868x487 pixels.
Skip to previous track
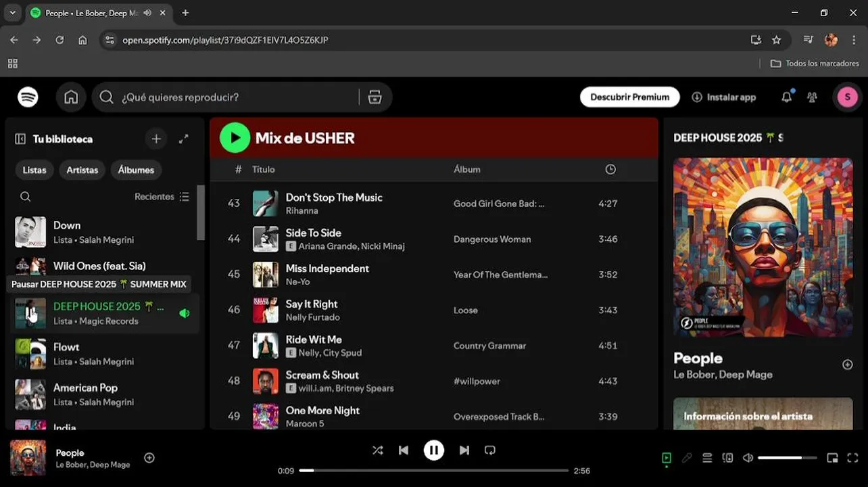coord(404,450)
